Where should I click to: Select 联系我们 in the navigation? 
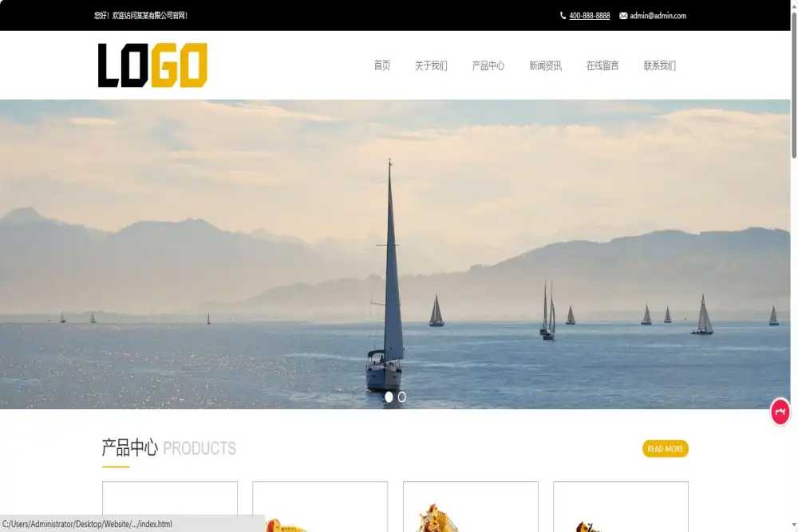coord(659,66)
